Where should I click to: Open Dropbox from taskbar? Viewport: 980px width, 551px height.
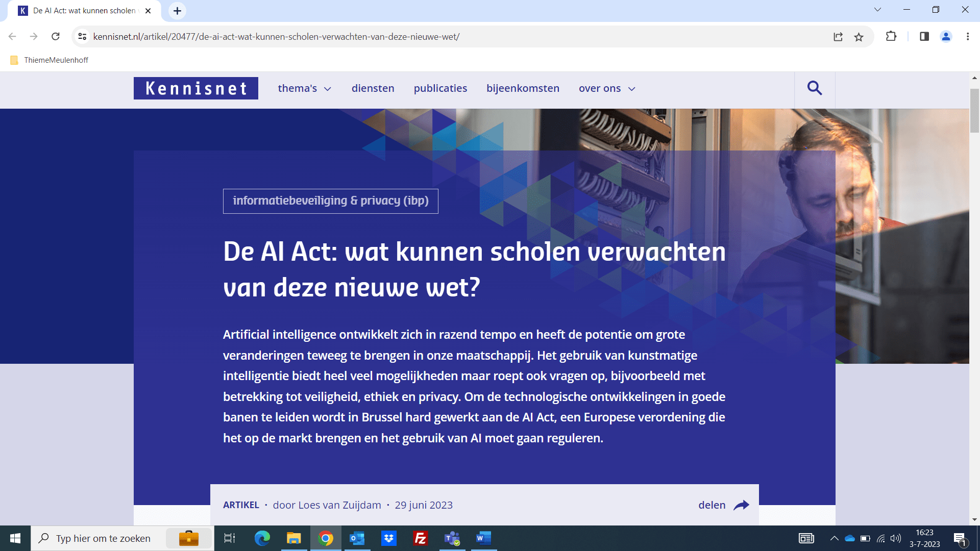(389, 538)
